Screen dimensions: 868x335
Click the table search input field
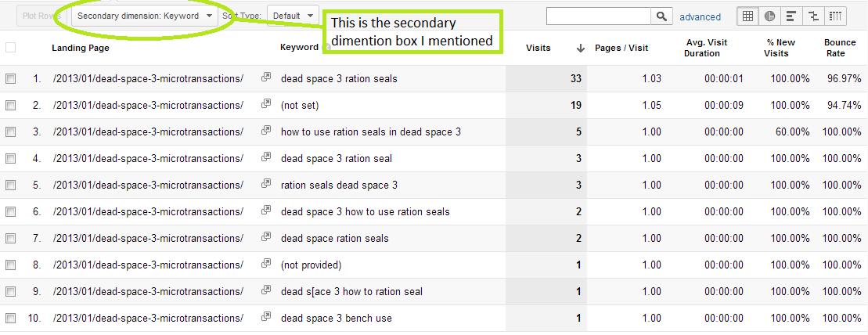click(598, 16)
